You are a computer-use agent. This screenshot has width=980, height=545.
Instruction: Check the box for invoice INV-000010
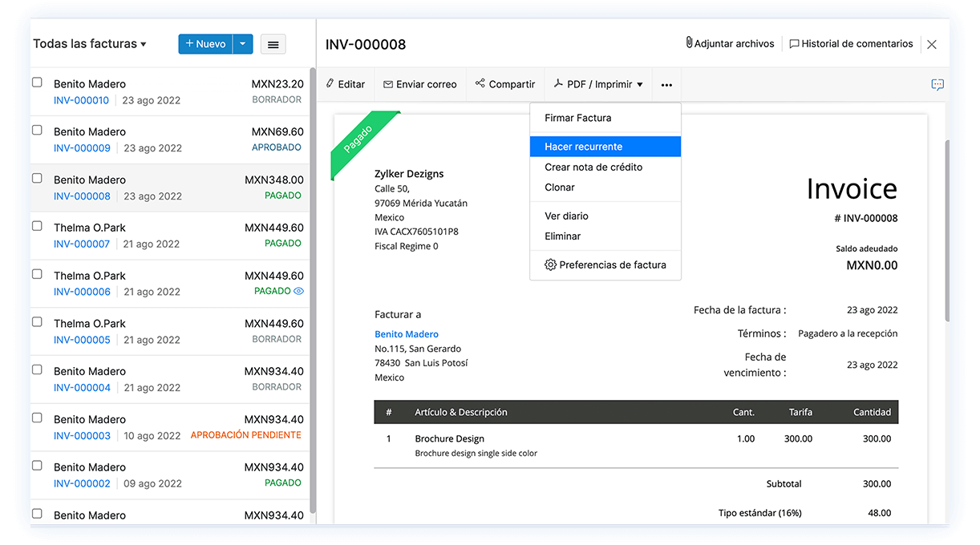(x=37, y=83)
